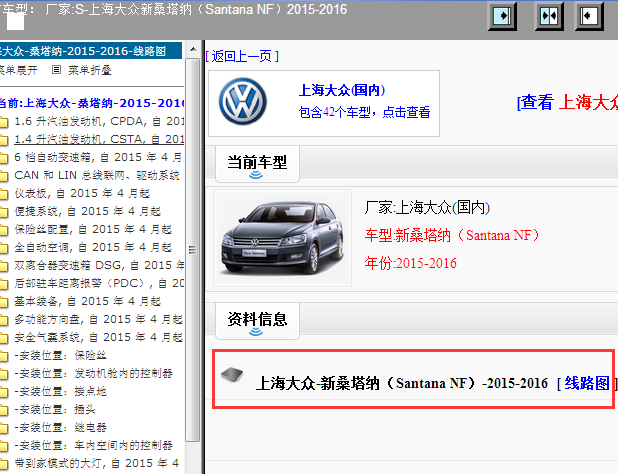Viewport: 618px width, 474px height.
Task: Open folder icon for 仪表板
Action: click(x=3, y=194)
